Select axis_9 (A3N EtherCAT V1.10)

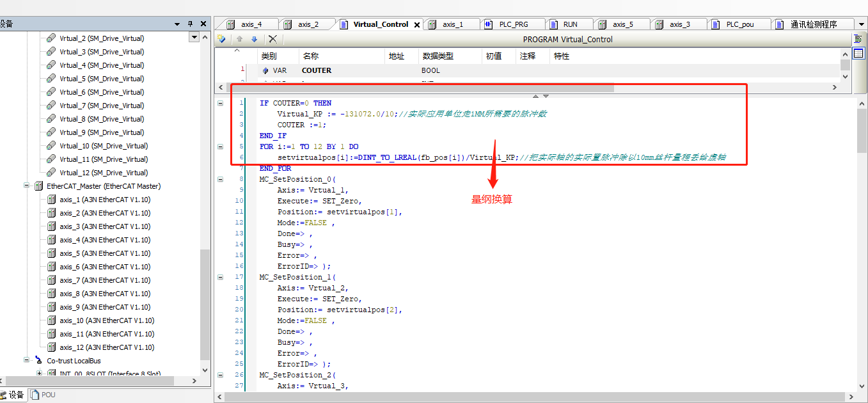(105, 307)
